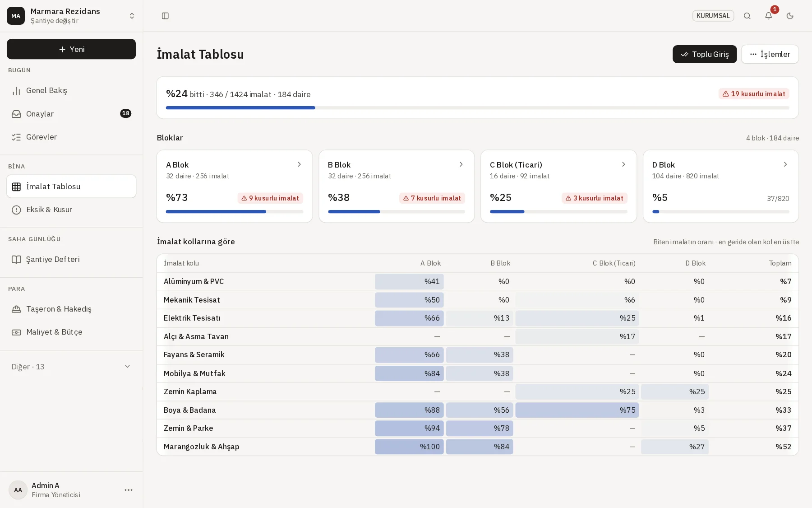Select Marangozluk & Ahşap A Blok %100 cell
812x508 pixels.
point(409,447)
